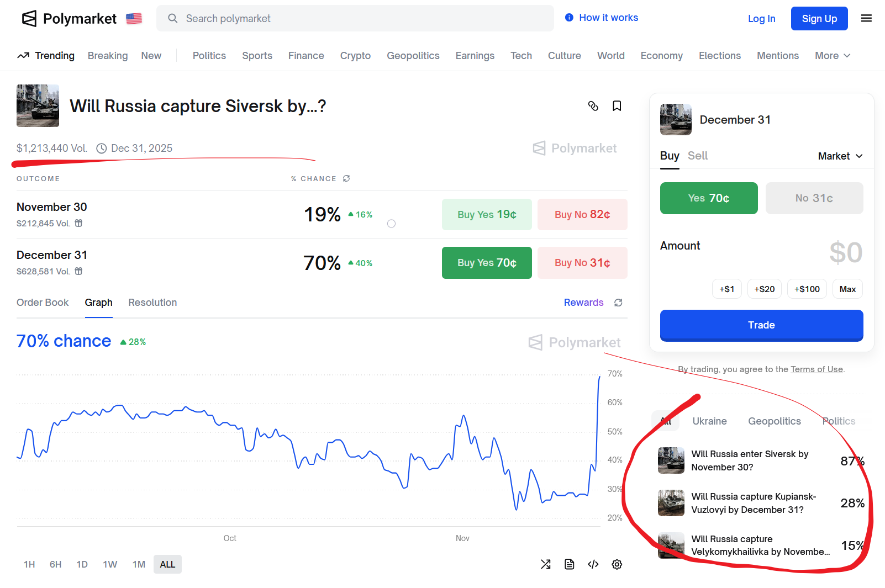
Task: Set graph range to 1H
Action: click(x=29, y=564)
